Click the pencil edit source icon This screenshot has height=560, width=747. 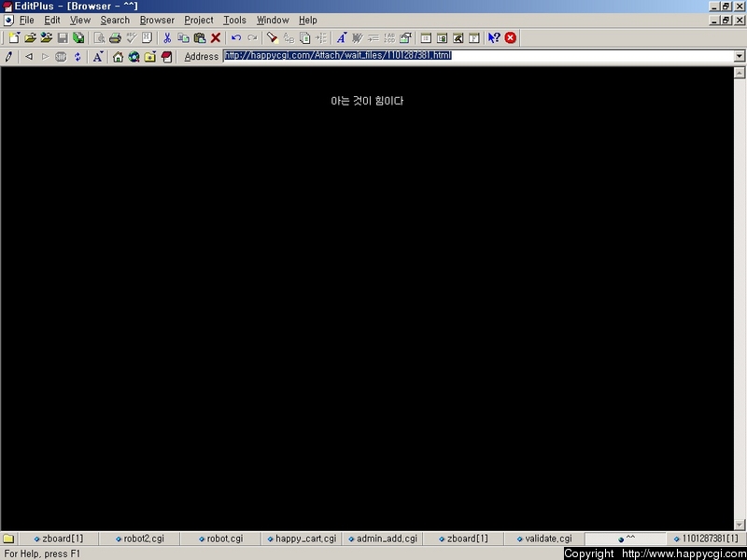[8, 57]
